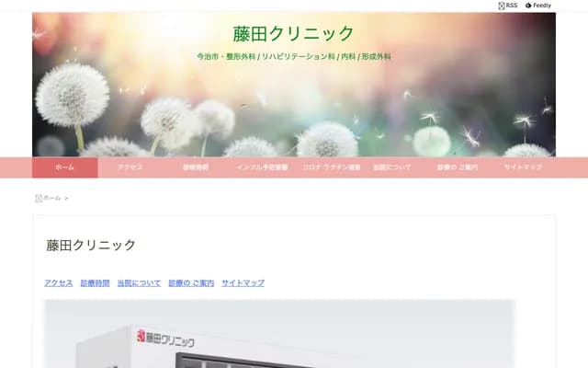Open 当院について from the navigation bar

pyautogui.click(x=392, y=167)
